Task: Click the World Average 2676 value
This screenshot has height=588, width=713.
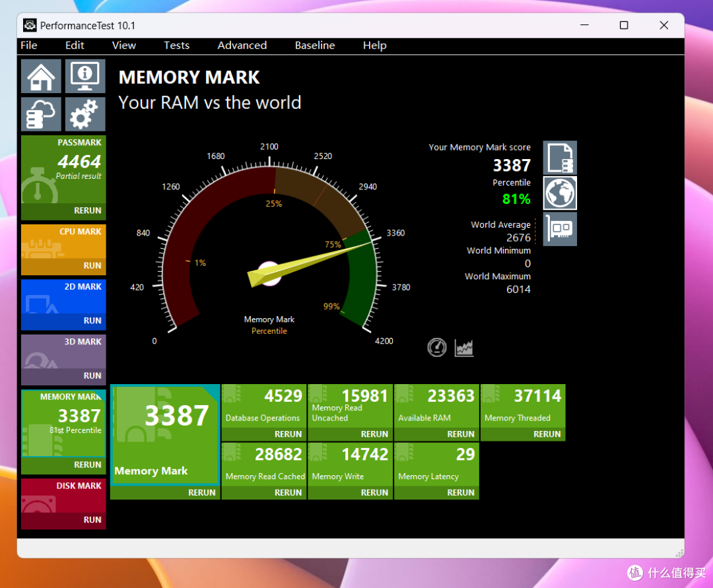Action: 518,238
